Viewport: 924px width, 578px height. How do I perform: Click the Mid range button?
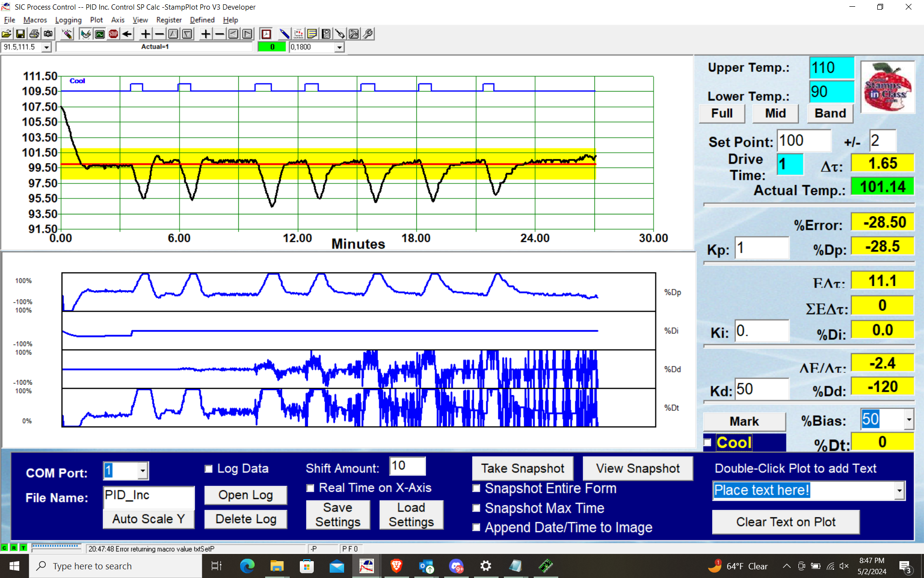point(775,113)
